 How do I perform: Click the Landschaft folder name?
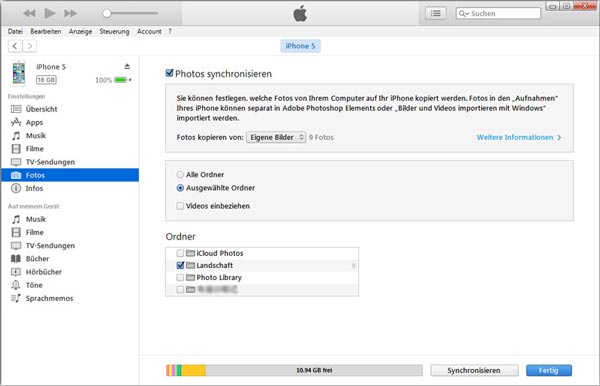click(215, 265)
